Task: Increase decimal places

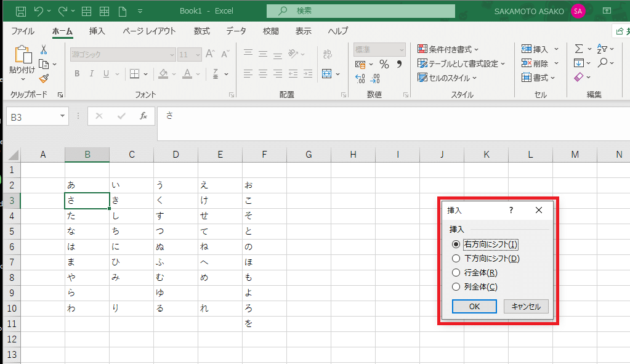Action: 360,79
